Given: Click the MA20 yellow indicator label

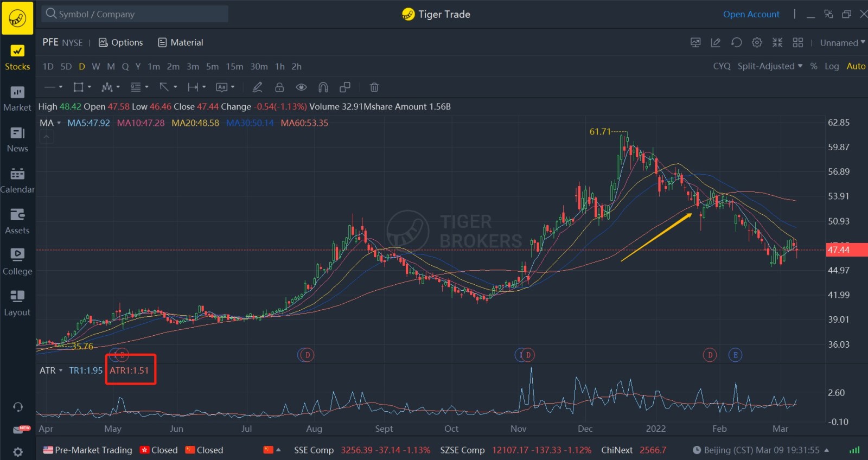Looking at the screenshot, I should pyautogui.click(x=195, y=123).
